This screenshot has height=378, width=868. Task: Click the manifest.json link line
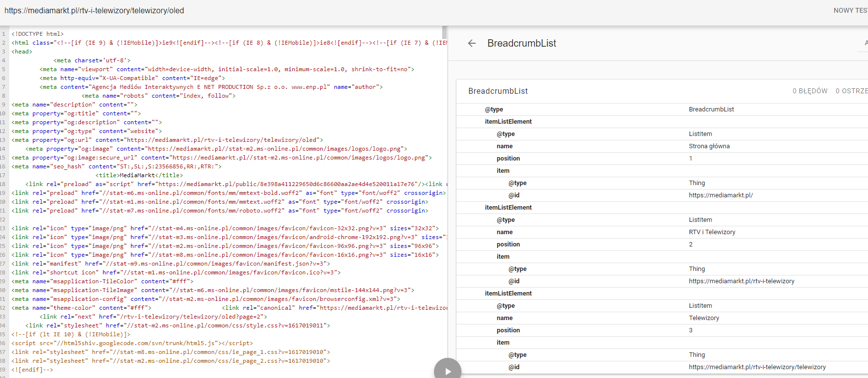171,264
